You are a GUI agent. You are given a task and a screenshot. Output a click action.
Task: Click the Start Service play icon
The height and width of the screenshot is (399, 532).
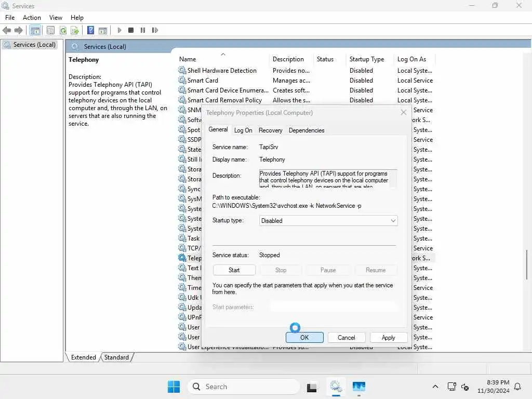click(119, 30)
